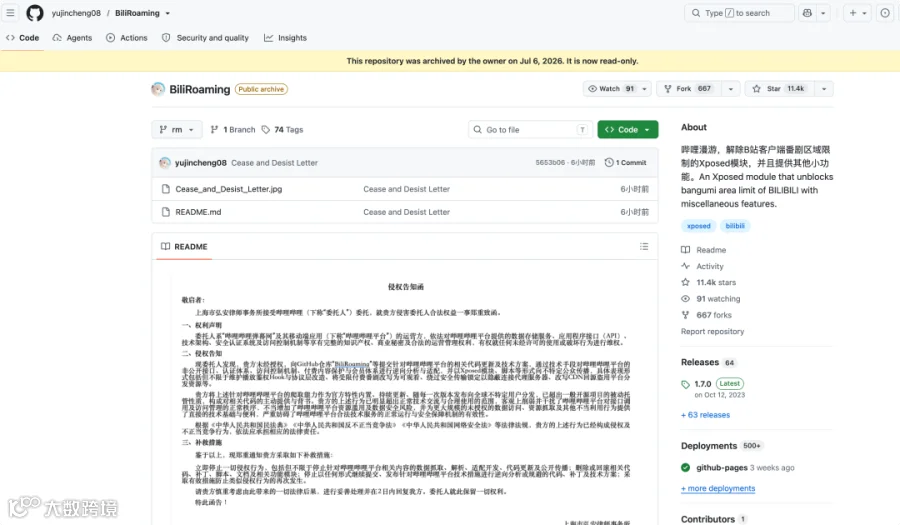View 11.4k stars link
This screenshot has height=525, width=900.
click(708, 282)
